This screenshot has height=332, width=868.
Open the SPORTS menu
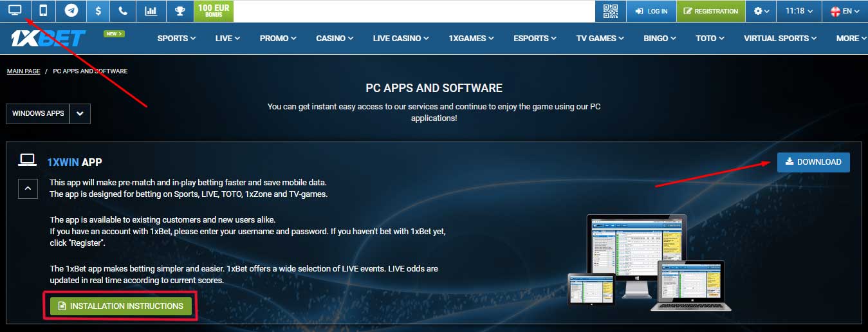[176, 38]
